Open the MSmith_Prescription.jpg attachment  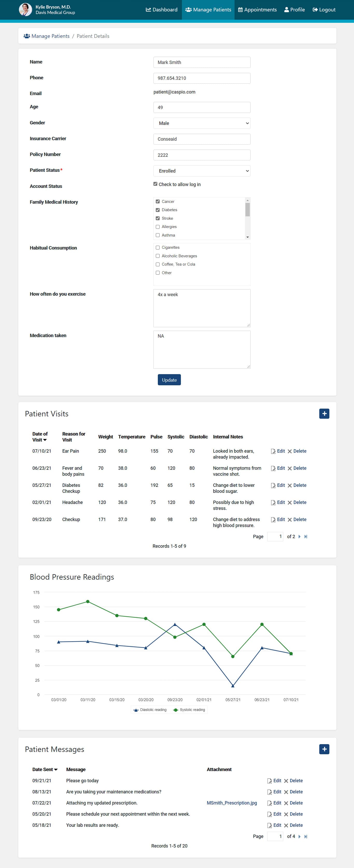click(x=232, y=803)
